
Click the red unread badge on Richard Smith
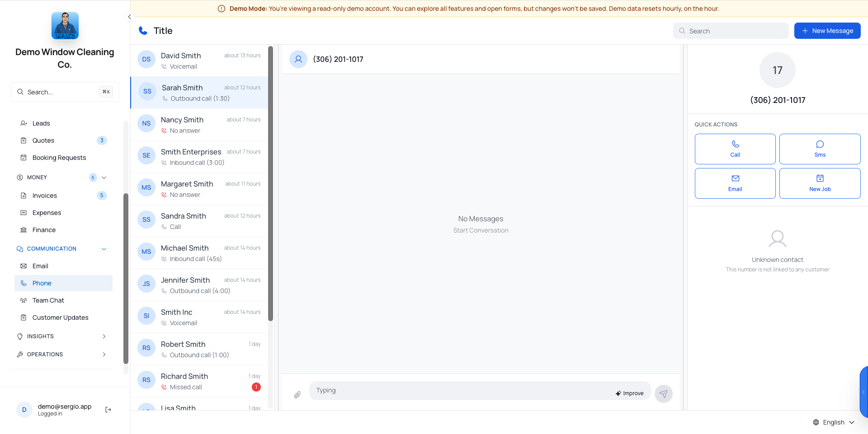click(256, 387)
